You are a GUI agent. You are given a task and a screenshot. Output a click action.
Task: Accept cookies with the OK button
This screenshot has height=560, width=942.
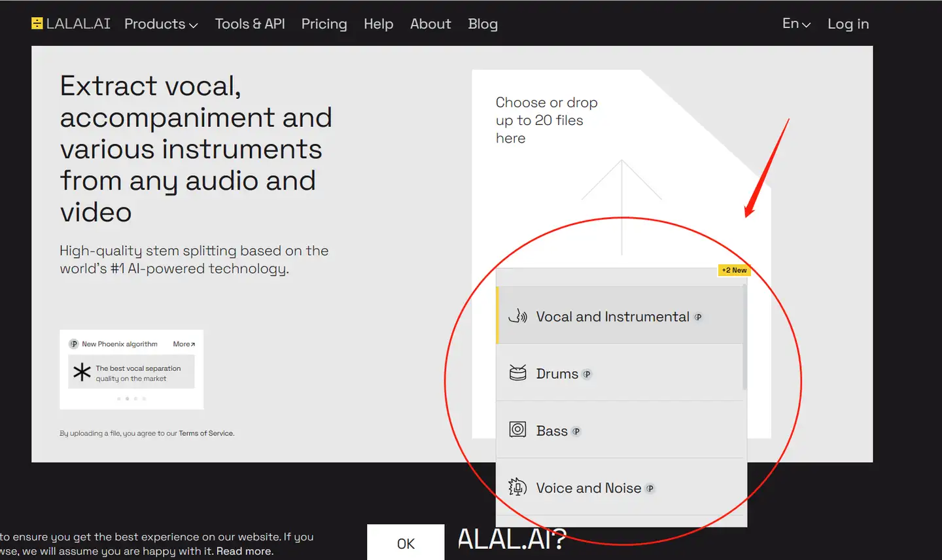click(x=406, y=543)
